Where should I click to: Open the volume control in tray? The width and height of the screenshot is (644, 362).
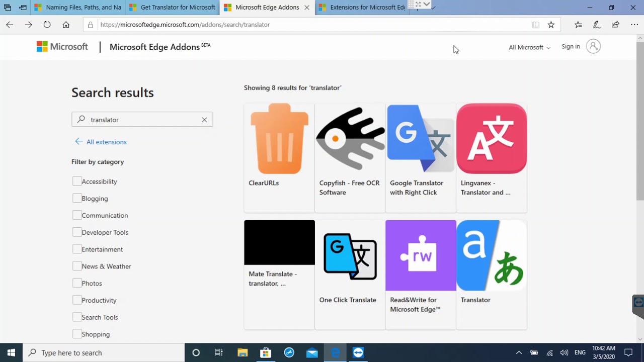[564, 352]
